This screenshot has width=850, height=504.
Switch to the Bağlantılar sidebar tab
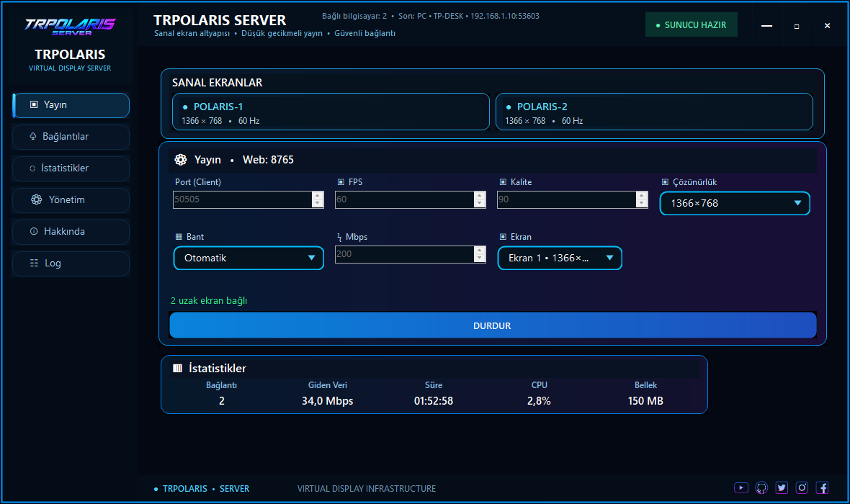pyautogui.click(x=71, y=137)
